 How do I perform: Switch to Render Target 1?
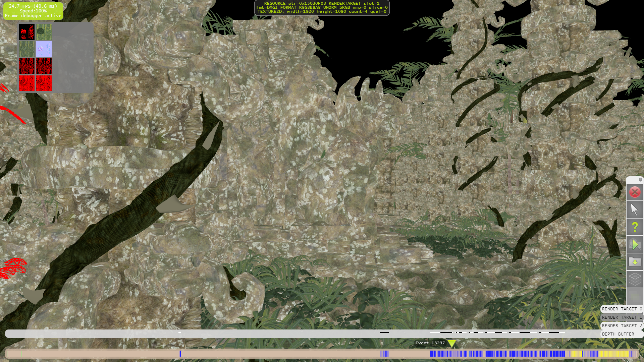(x=622, y=317)
